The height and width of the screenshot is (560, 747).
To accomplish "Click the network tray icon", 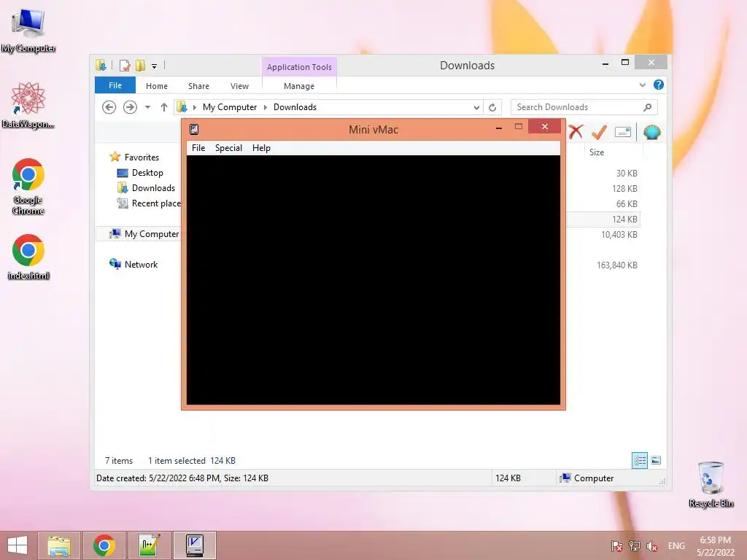I will (x=634, y=546).
